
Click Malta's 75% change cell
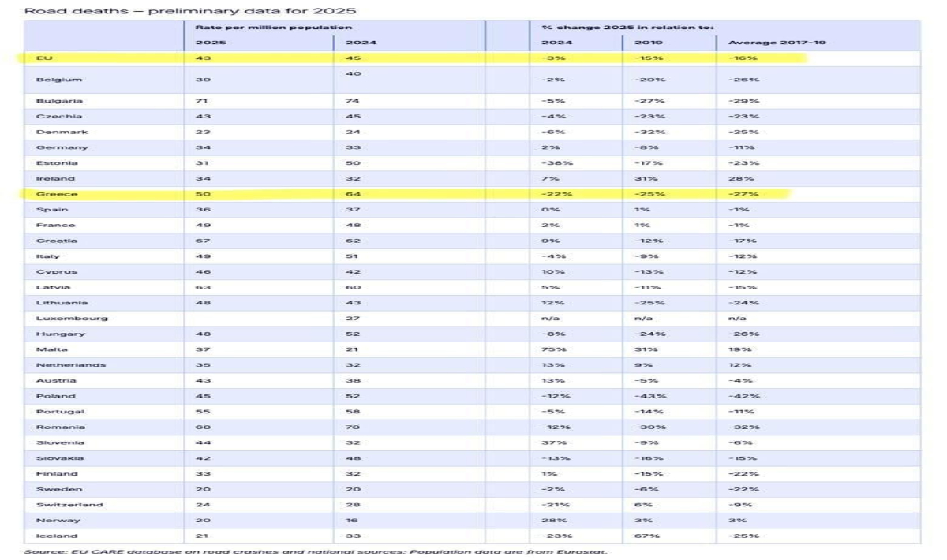[x=551, y=349]
